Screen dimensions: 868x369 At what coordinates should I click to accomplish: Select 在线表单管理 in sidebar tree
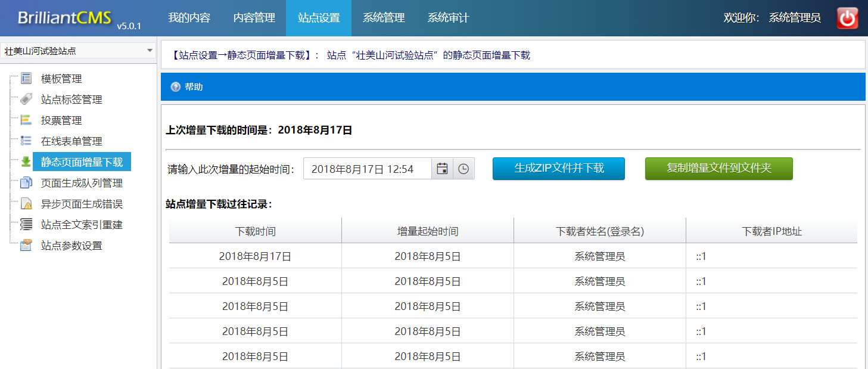point(71,141)
